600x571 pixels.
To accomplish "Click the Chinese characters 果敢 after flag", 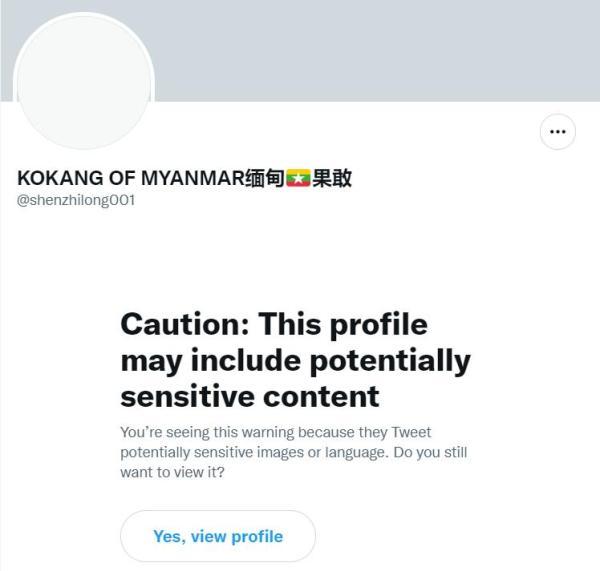I will [332, 178].
